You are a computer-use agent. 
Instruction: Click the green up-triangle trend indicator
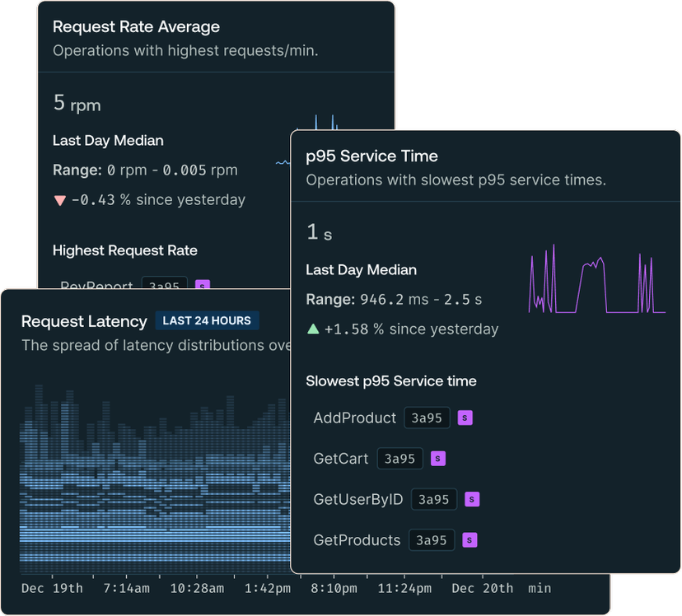pyautogui.click(x=313, y=329)
